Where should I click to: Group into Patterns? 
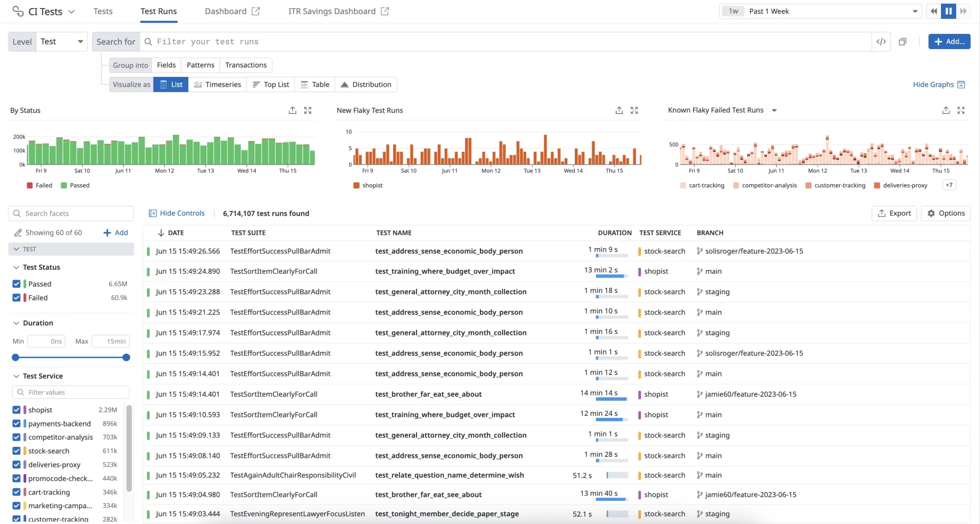(200, 65)
